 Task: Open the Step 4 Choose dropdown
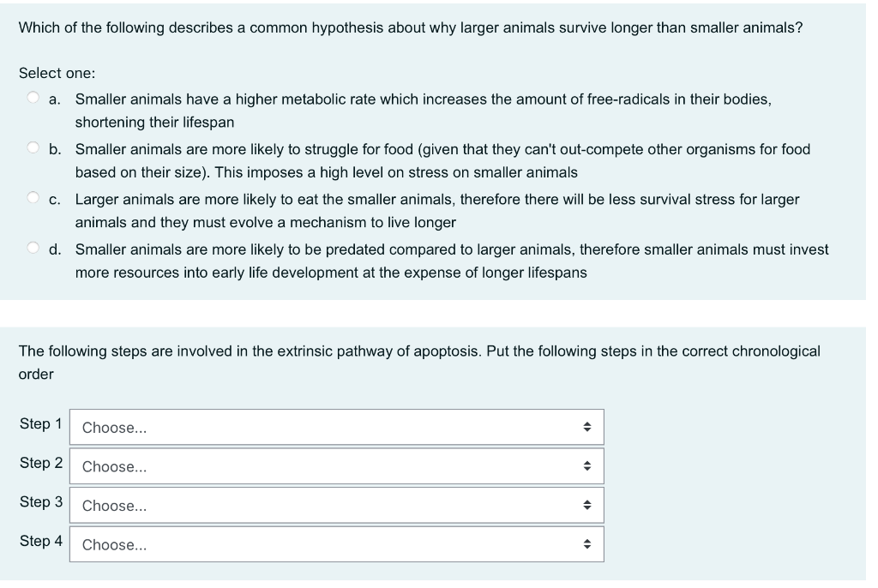click(x=334, y=543)
